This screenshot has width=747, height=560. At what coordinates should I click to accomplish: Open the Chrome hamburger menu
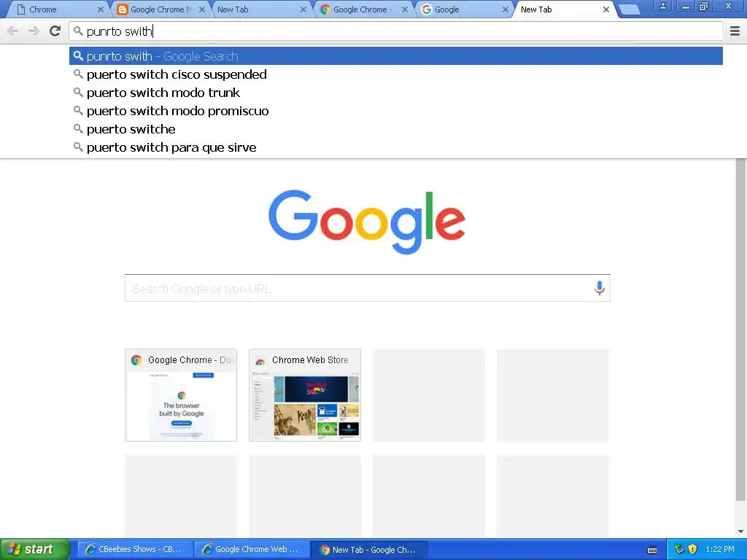(735, 31)
